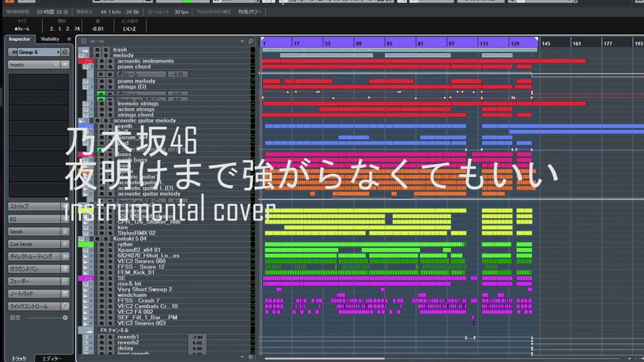This screenshot has width=644, height=362.
Task: Click the -3.35 automation value field
Action: tap(178, 74)
